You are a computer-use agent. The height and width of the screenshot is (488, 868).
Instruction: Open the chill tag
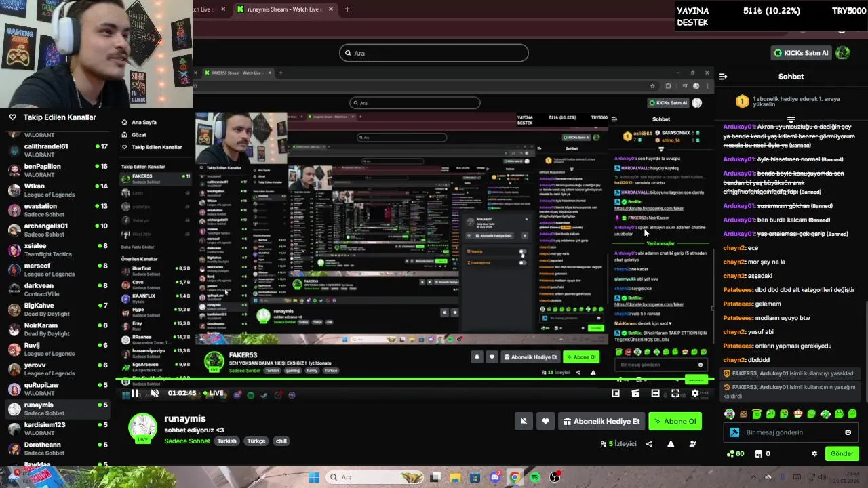(281, 441)
